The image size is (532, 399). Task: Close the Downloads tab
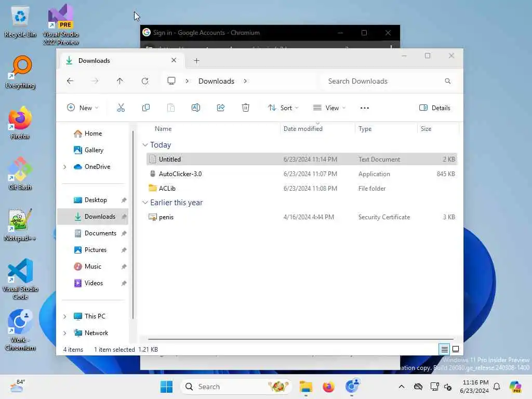174,60
